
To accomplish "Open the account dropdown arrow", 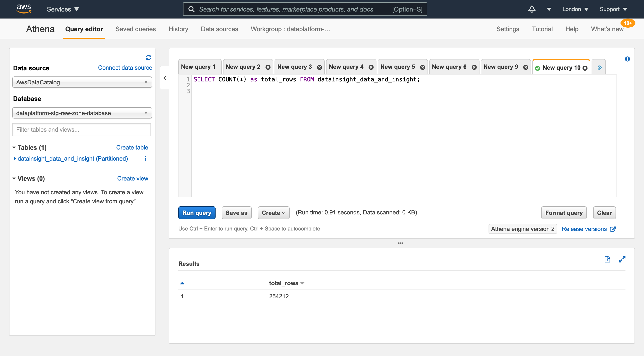I will coord(549,9).
